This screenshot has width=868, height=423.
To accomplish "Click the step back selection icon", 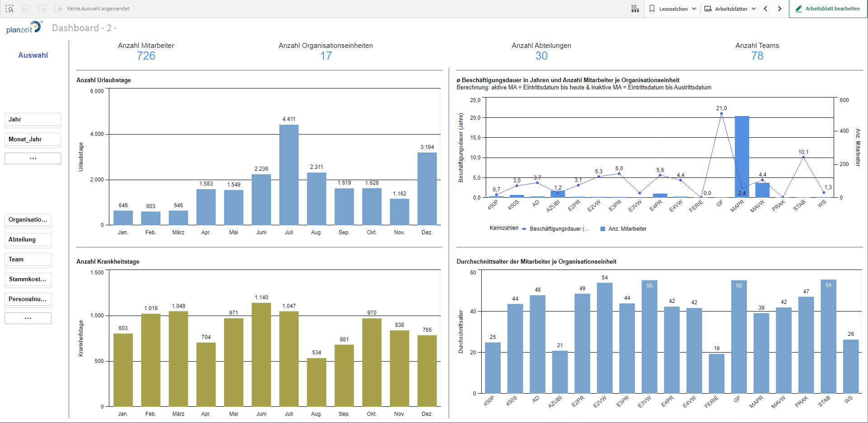I will pos(26,9).
